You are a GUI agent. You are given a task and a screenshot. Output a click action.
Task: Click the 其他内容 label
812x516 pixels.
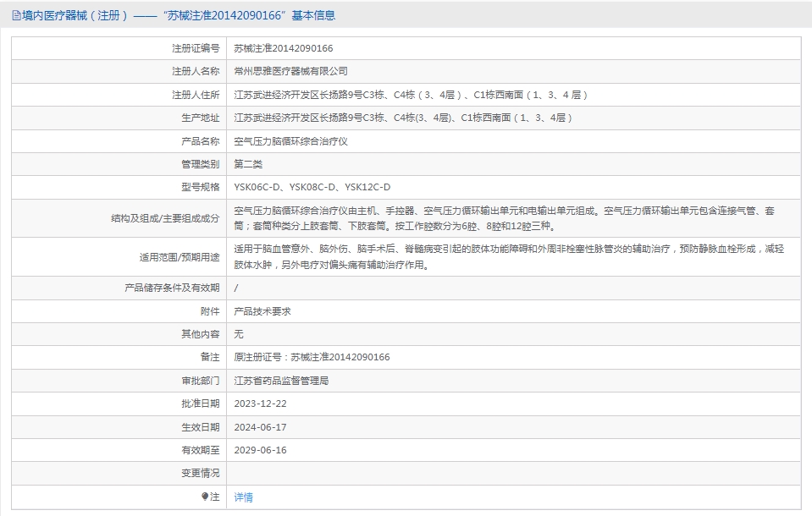pyautogui.click(x=201, y=334)
